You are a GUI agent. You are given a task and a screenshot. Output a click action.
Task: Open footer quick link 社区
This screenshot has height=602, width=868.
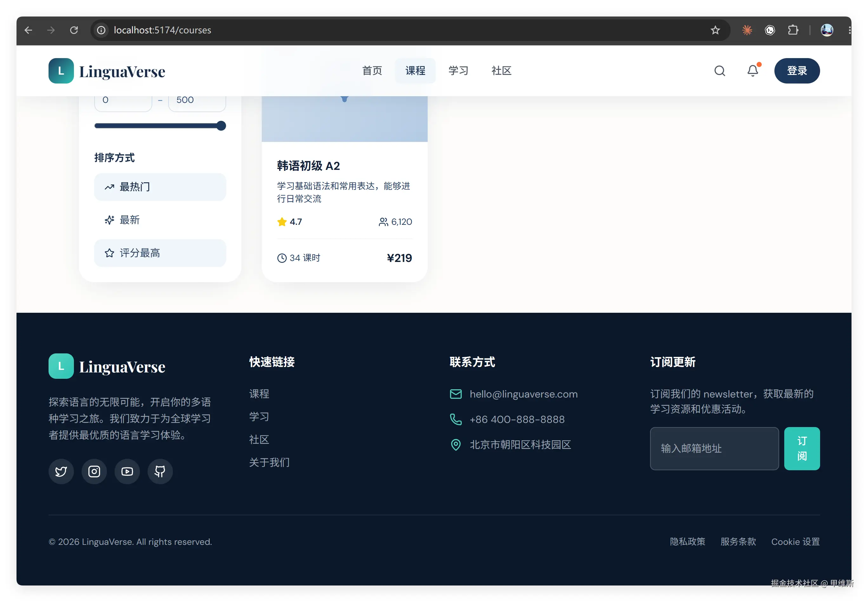tap(259, 439)
